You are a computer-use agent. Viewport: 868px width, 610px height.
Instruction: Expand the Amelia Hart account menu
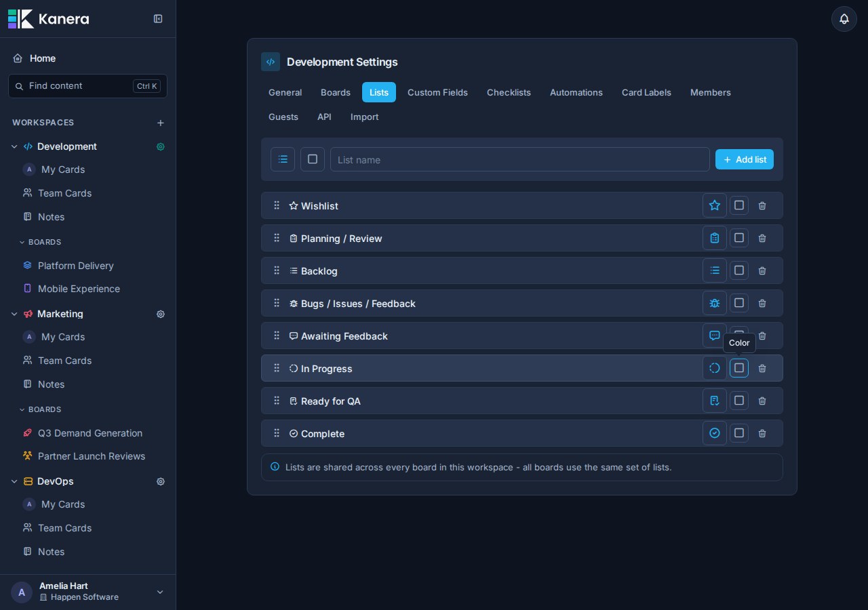(160, 592)
